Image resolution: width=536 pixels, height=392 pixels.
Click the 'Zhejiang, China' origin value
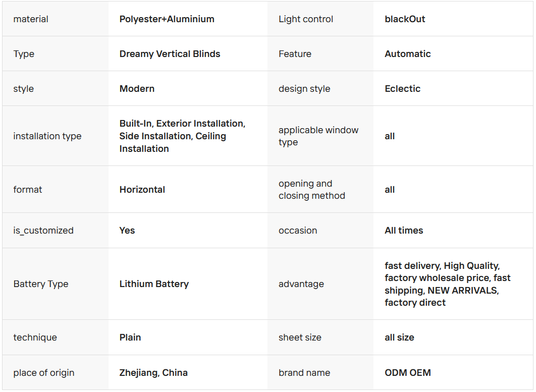coord(153,373)
